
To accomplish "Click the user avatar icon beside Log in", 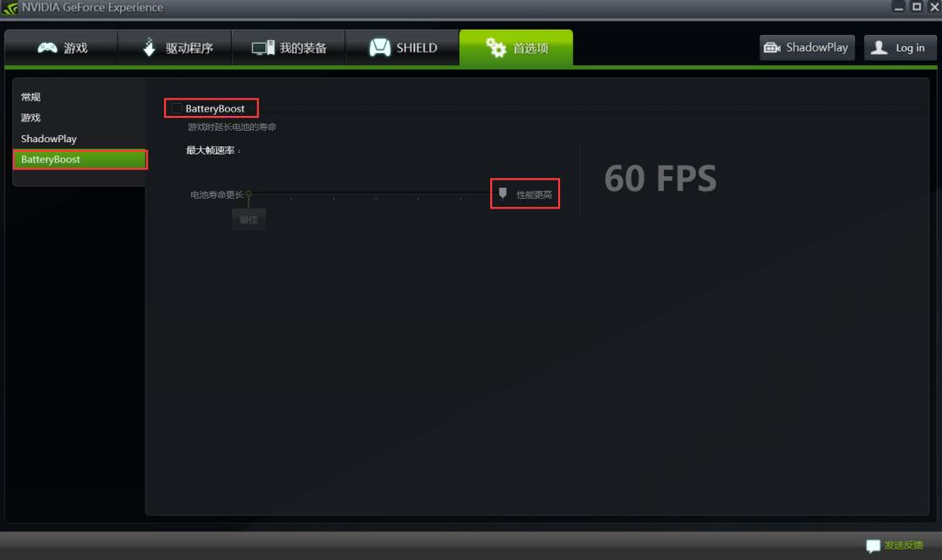I will (879, 47).
